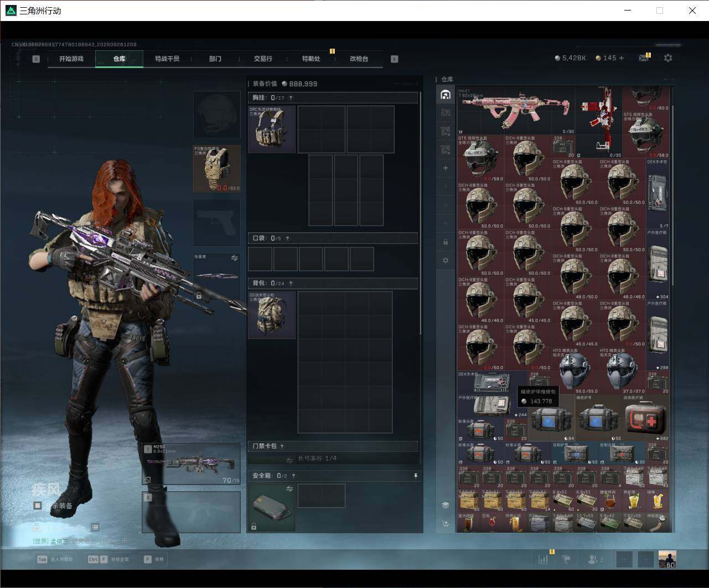
Task: Open the mail envelope icon
Action: tap(643, 58)
